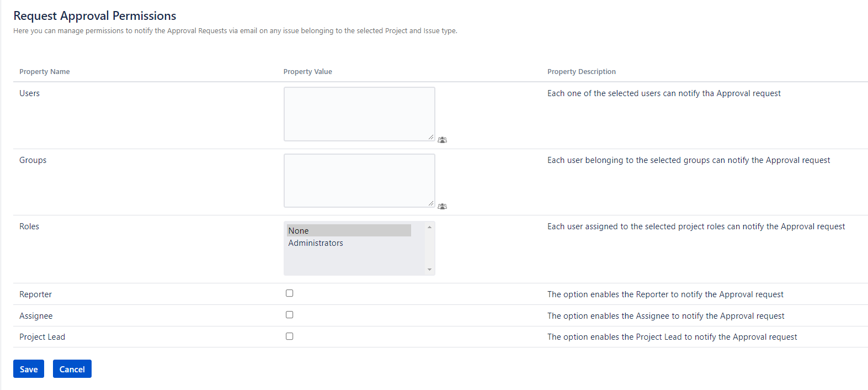
Task: Click the Roles list scroll up arrow
Action: tap(429, 227)
